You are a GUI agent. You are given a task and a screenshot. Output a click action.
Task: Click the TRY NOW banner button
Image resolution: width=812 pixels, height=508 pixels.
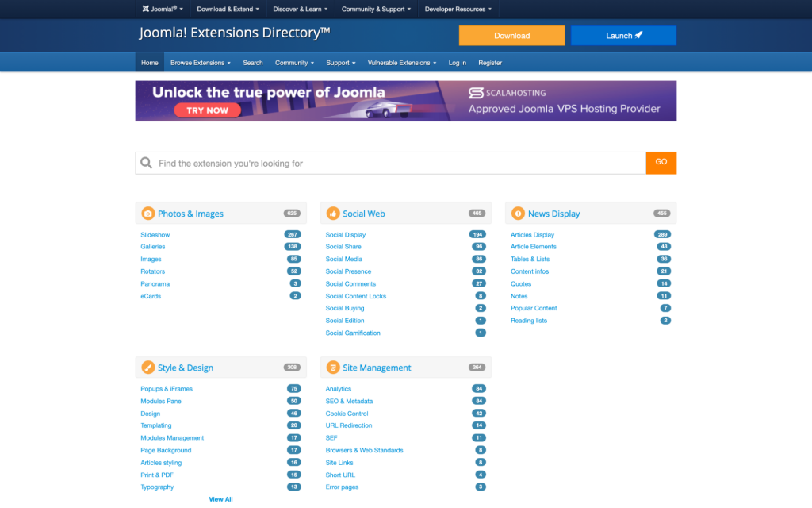[x=207, y=110]
